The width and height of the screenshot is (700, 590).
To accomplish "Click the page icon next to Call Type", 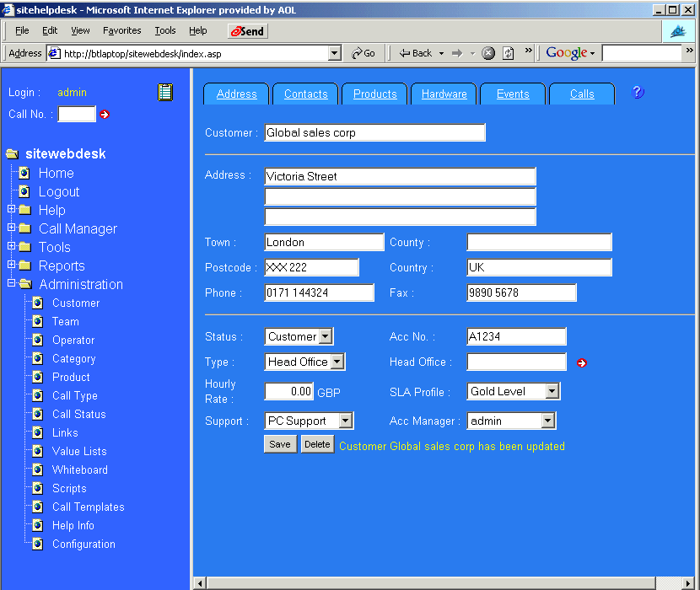I will [x=38, y=395].
